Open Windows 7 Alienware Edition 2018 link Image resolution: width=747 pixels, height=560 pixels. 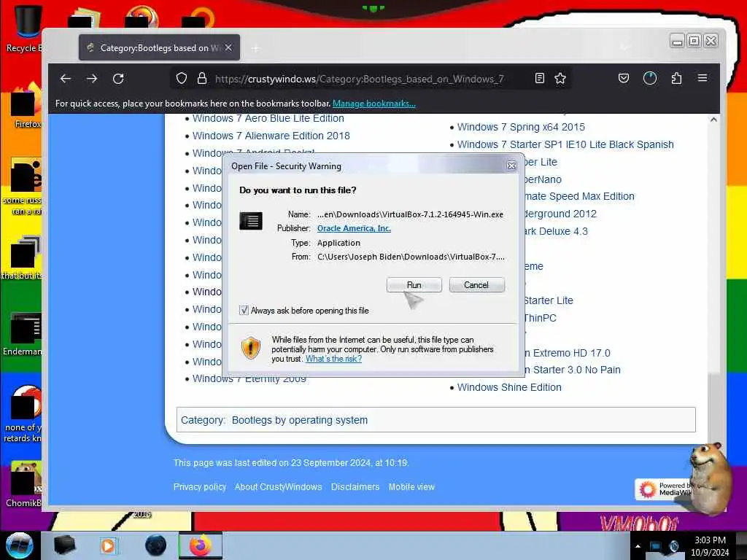[271, 136]
